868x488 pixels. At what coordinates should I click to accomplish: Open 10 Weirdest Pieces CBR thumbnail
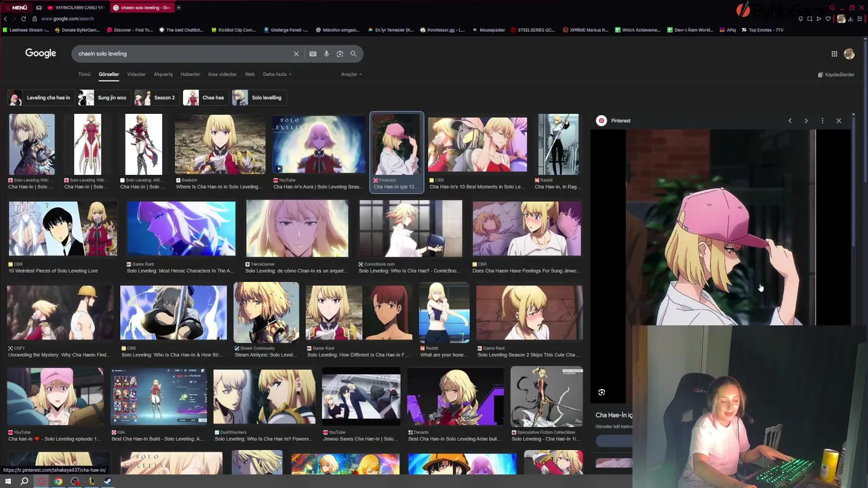(x=62, y=229)
